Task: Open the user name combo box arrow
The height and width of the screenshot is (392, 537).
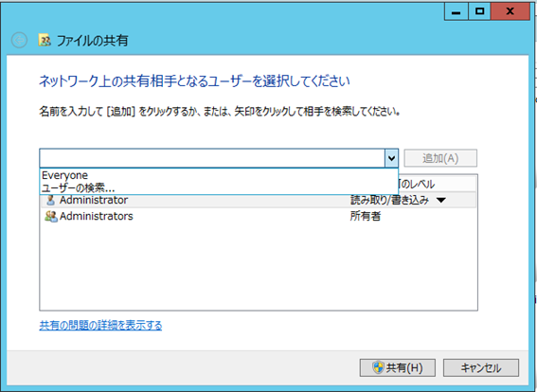Action: 391,158
